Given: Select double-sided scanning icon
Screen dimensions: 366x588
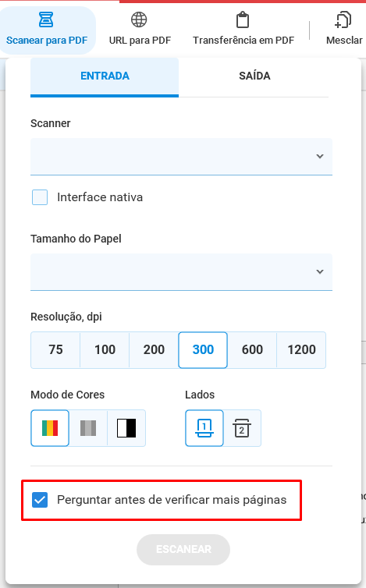Looking at the screenshot, I should 242,428.
